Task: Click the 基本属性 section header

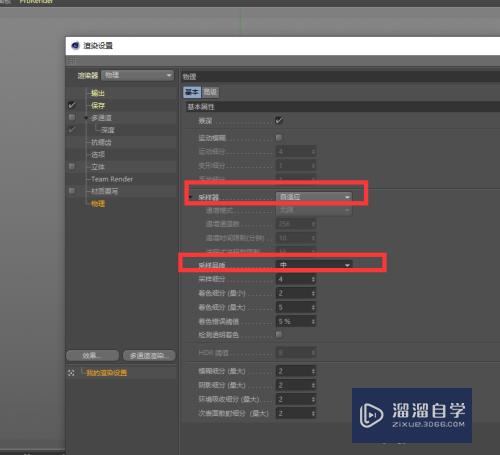Action: coord(342,107)
